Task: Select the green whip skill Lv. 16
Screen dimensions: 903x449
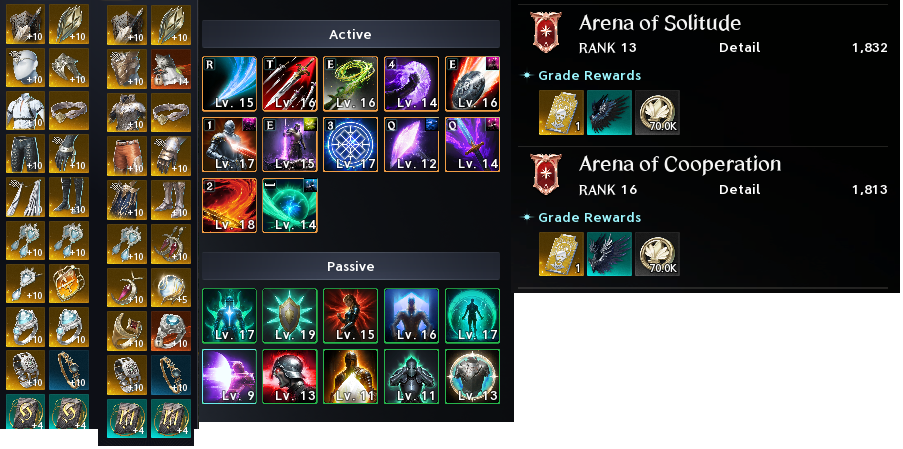Action: coord(350,83)
